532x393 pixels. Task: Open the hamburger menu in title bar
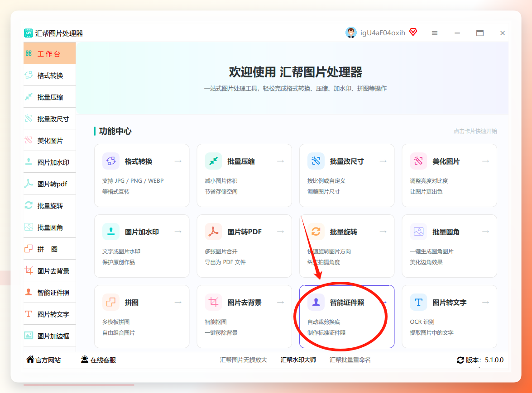click(434, 33)
